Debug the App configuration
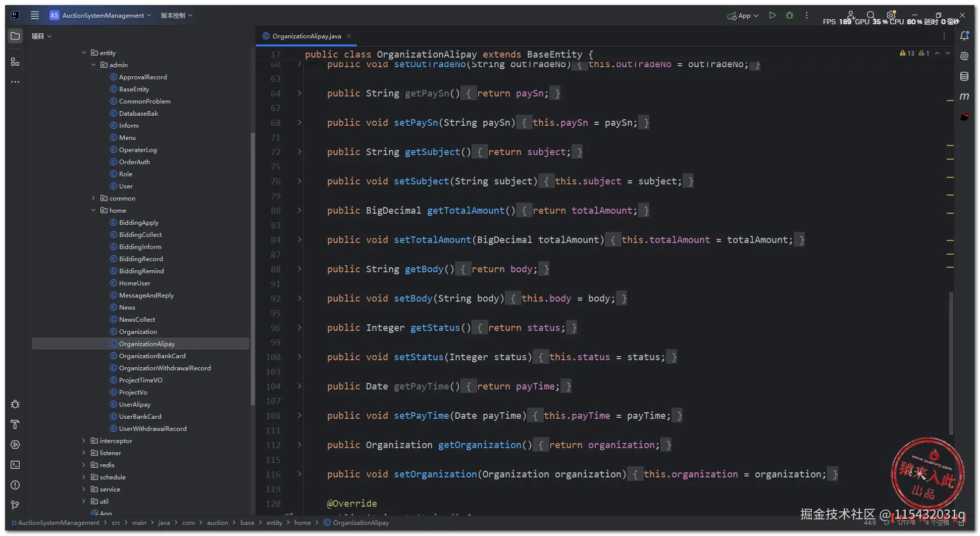Screen dimensions: 980x536 pos(790,16)
